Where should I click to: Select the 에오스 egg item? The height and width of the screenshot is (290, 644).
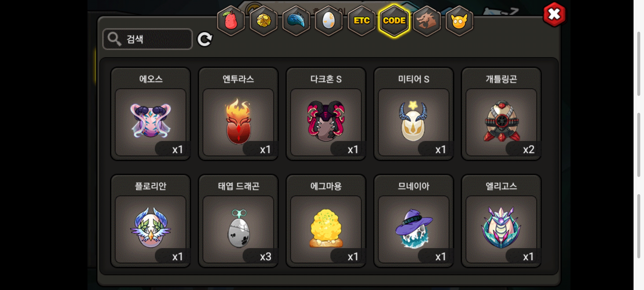coord(151,114)
